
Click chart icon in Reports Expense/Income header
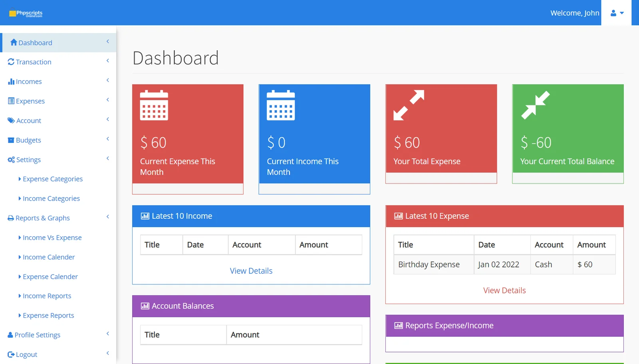point(398,326)
